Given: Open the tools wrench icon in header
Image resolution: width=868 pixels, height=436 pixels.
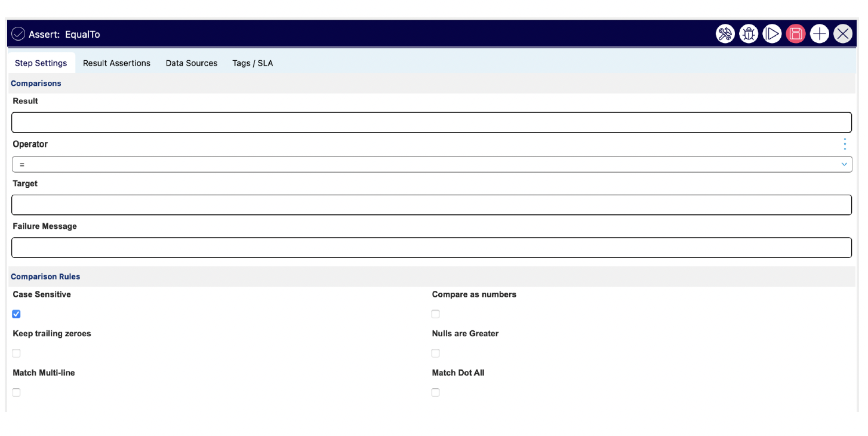Looking at the screenshot, I should (725, 34).
